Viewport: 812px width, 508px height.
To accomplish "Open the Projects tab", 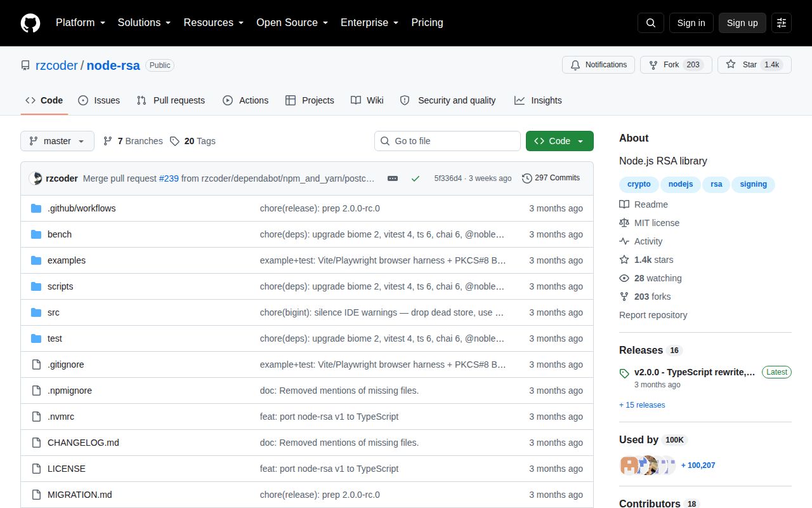I will pyautogui.click(x=310, y=100).
